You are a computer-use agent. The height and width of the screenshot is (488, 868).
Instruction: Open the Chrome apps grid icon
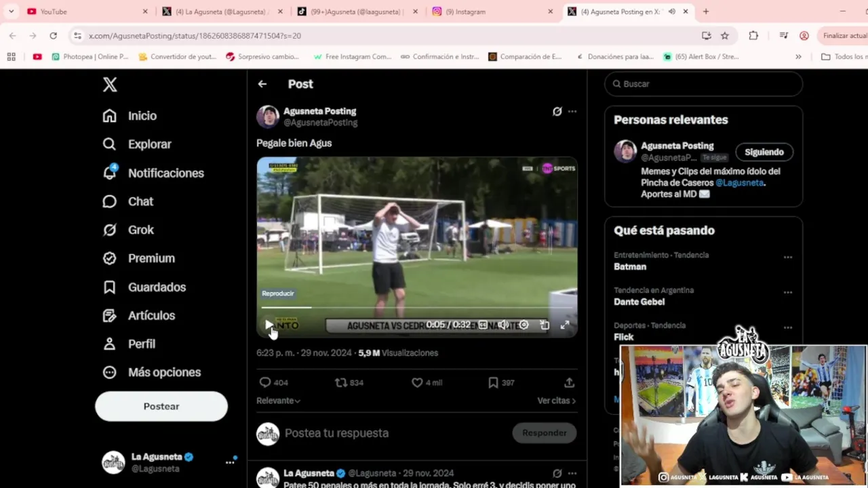pyautogui.click(x=11, y=57)
